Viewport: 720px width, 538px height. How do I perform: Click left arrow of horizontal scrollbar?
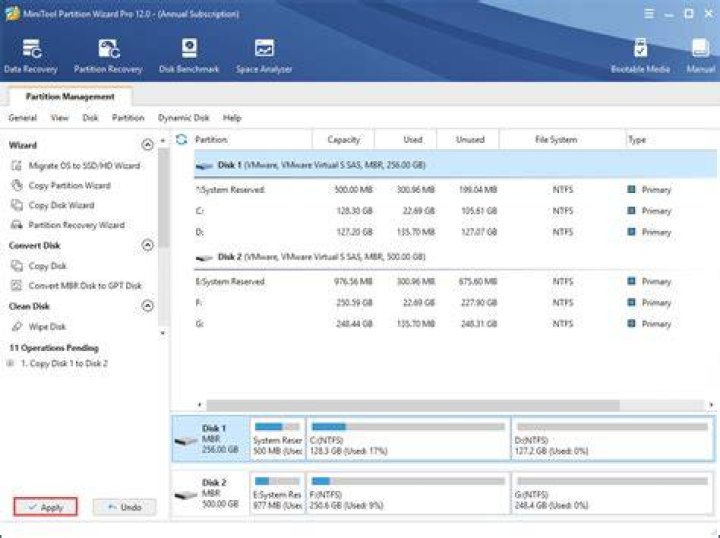click(x=199, y=405)
